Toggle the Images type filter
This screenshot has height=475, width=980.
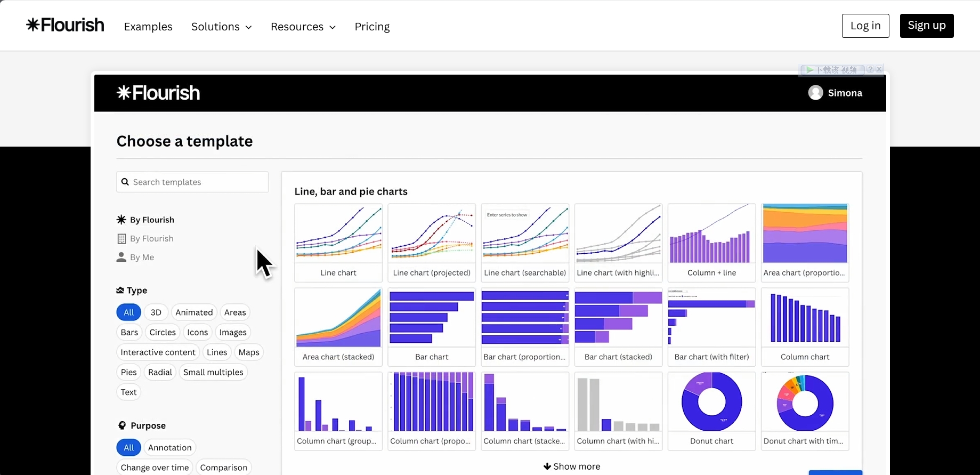(x=233, y=332)
